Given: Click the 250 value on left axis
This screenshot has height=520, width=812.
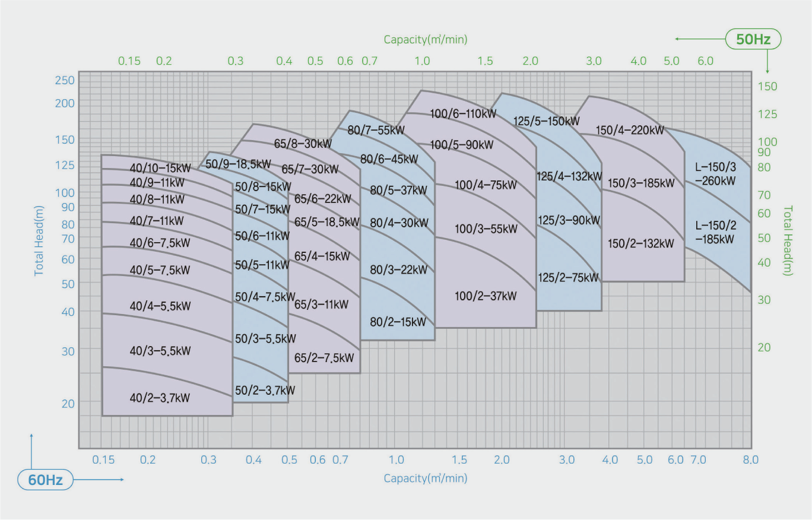Looking at the screenshot, I should (65, 81).
